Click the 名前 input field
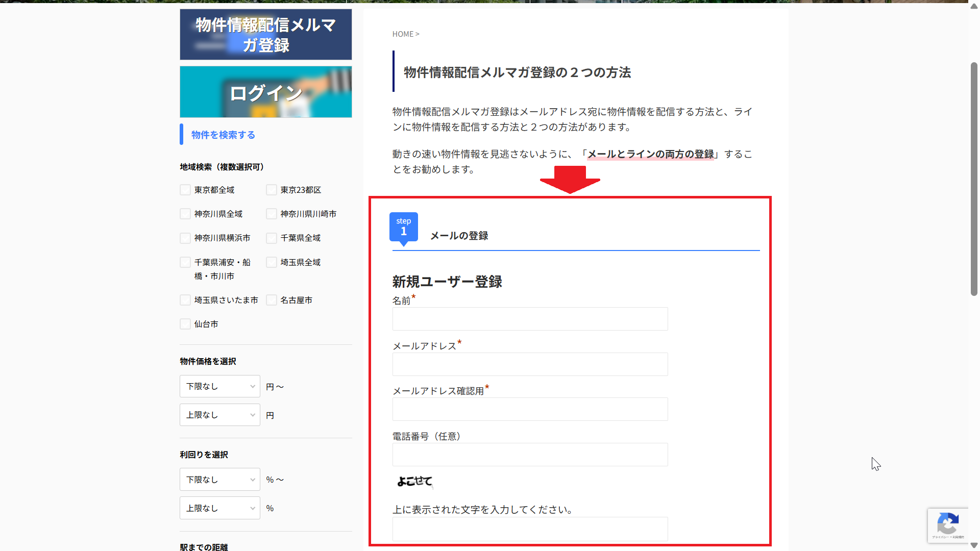The height and width of the screenshot is (551, 980). pos(530,319)
